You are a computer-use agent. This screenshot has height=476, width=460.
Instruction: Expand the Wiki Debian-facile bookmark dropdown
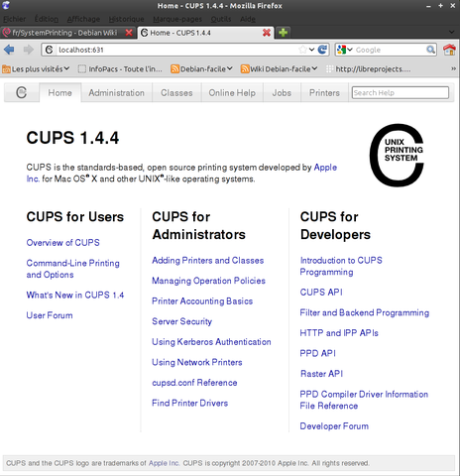click(x=314, y=68)
